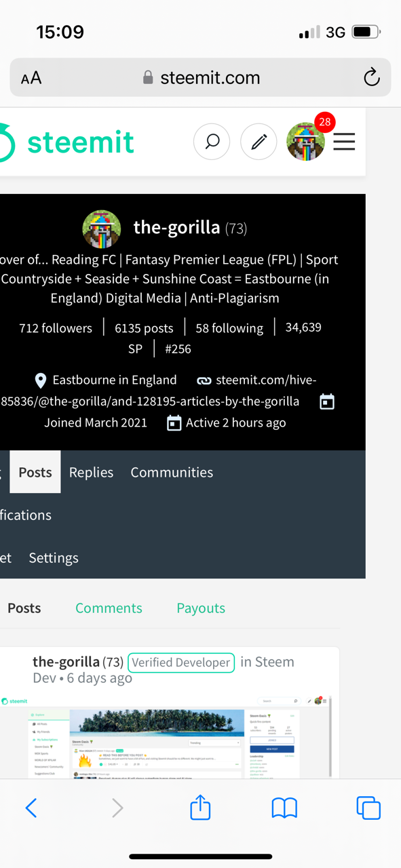The image size is (401, 868).
Task: Reload page with Safari refresh icon
Action: 372,77
